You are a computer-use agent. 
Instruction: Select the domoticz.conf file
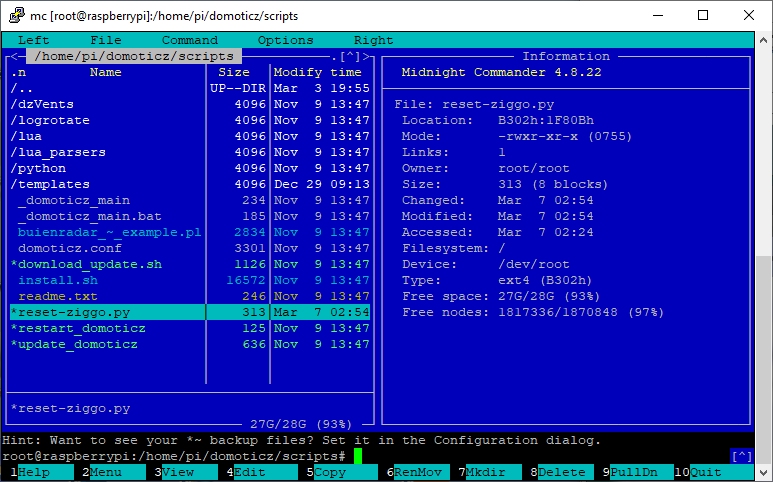click(190, 248)
